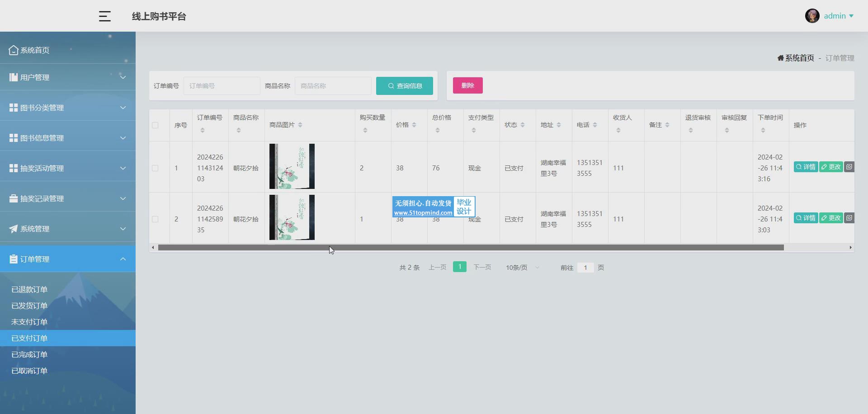Click the hamburger menu collapse icon
Viewport: 868px width, 414px height.
(x=104, y=16)
